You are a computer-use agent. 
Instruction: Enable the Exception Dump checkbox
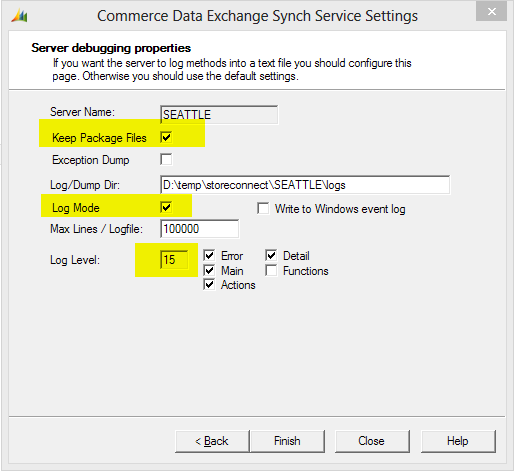pos(166,159)
